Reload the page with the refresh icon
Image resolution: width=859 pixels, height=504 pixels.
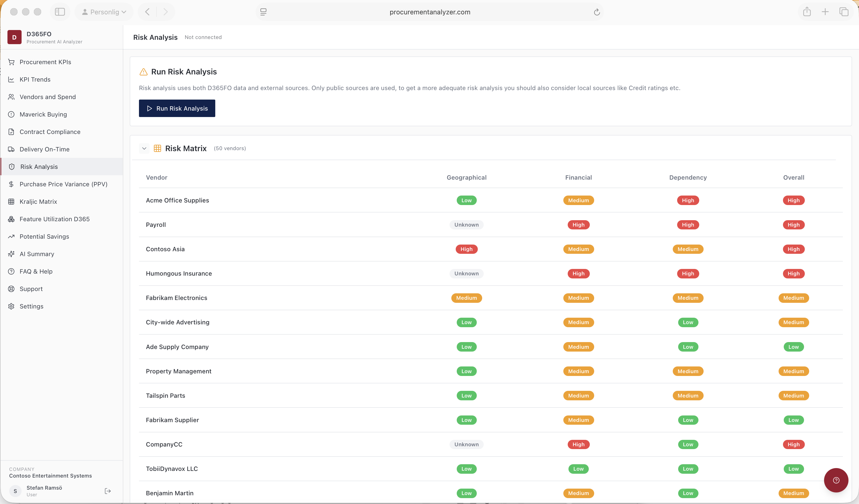click(x=596, y=12)
